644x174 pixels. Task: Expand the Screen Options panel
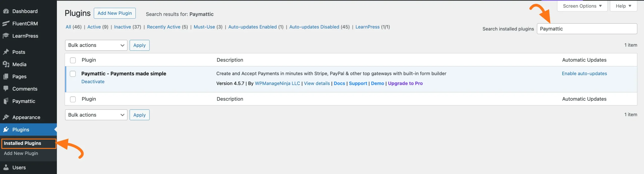(x=582, y=6)
